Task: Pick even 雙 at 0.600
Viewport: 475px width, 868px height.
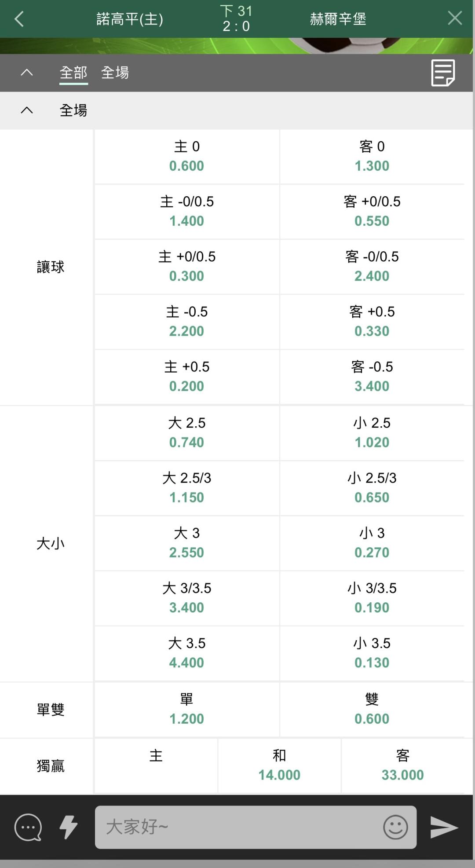Action: click(x=372, y=709)
